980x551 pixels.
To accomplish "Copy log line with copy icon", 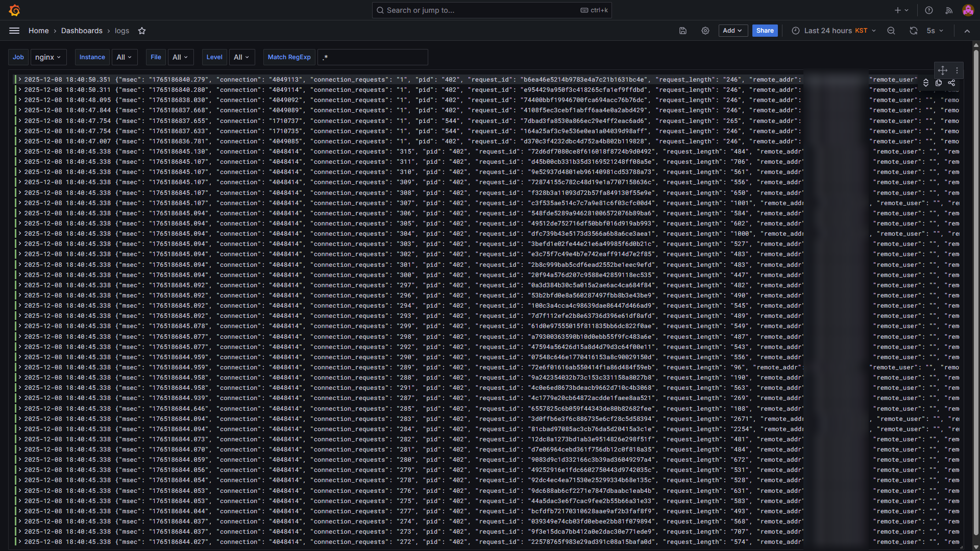I will click(x=939, y=83).
